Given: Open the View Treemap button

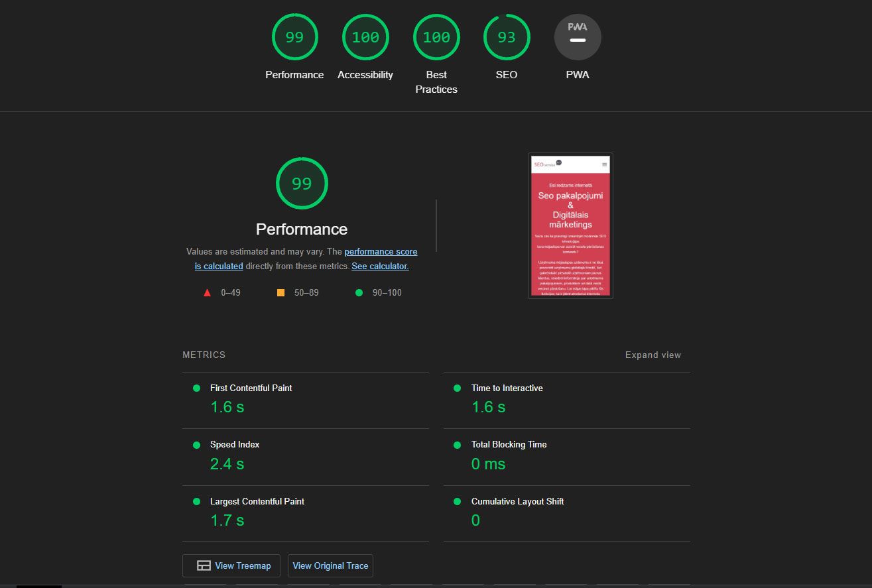Looking at the screenshot, I should (231, 565).
